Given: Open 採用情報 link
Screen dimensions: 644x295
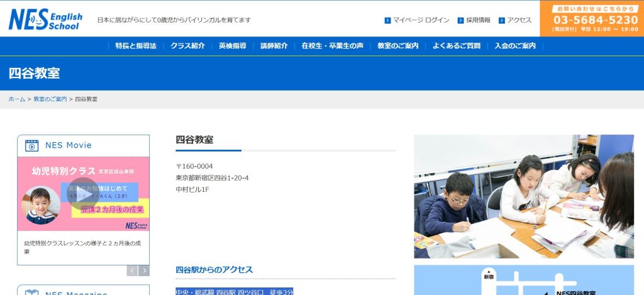Looking at the screenshot, I should [x=478, y=20].
